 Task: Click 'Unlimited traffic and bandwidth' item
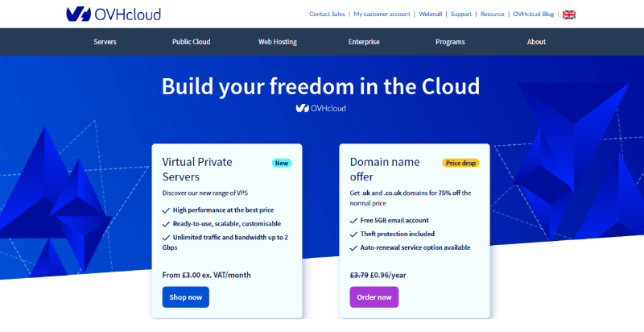pyautogui.click(x=225, y=243)
